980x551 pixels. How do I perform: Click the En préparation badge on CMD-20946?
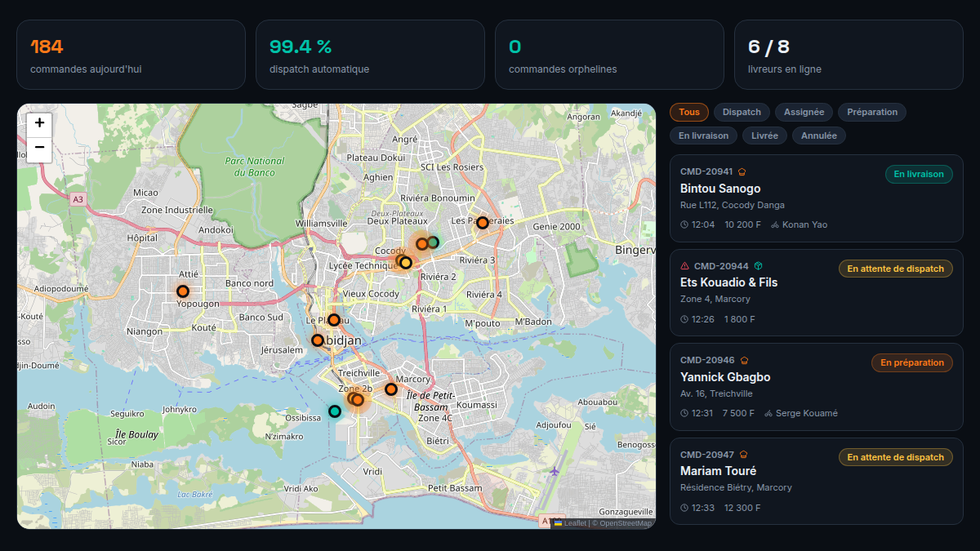912,362
